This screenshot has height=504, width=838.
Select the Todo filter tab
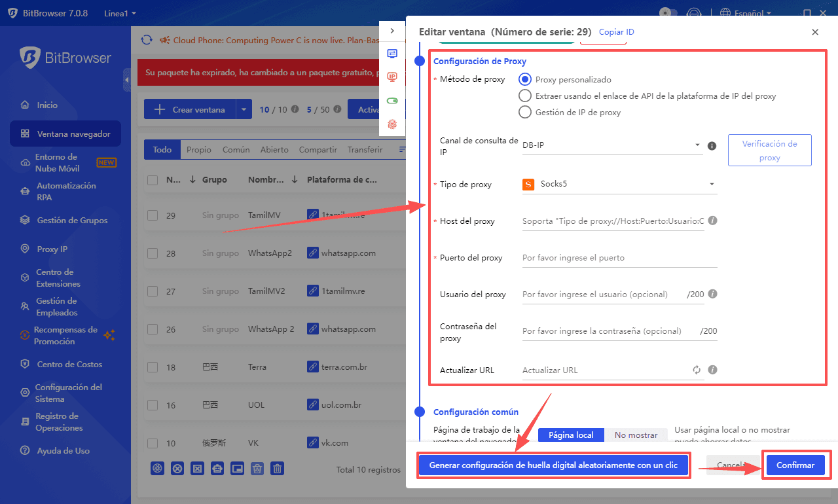(162, 149)
